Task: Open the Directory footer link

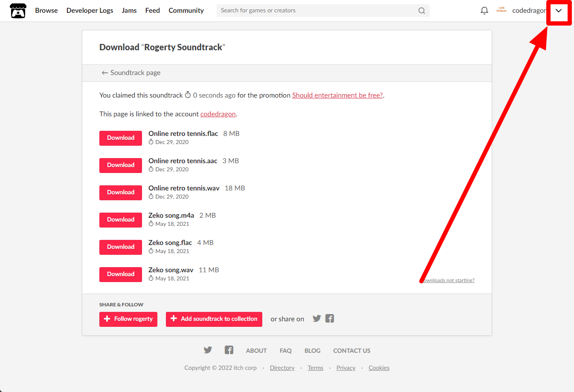Action: (x=282, y=368)
